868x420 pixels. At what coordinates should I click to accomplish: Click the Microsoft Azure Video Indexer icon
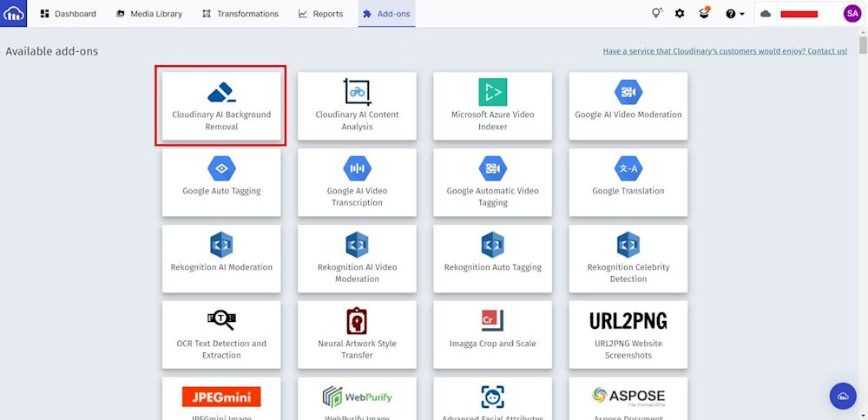[x=492, y=92]
